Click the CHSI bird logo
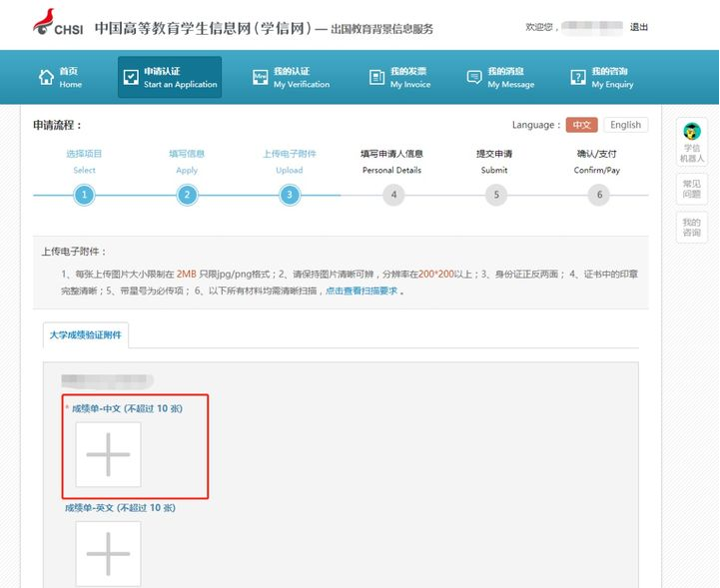This screenshot has width=720, height=588. coord(44,22)
